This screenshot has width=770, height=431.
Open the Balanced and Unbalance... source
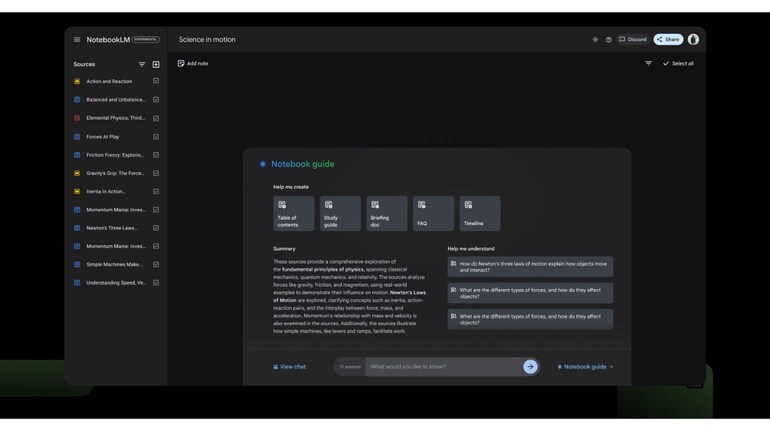point(116,100)
